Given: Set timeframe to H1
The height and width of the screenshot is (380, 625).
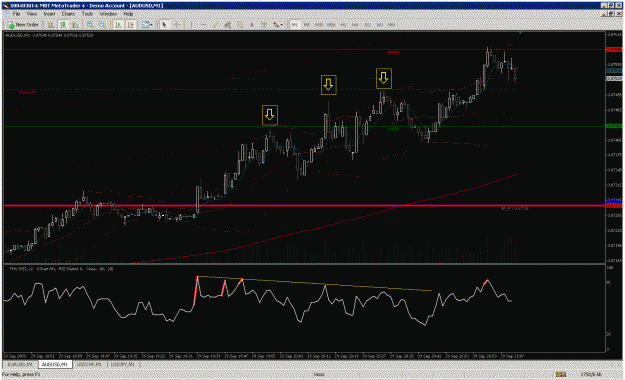Looking at the screenshot, I should pos(344,25).
